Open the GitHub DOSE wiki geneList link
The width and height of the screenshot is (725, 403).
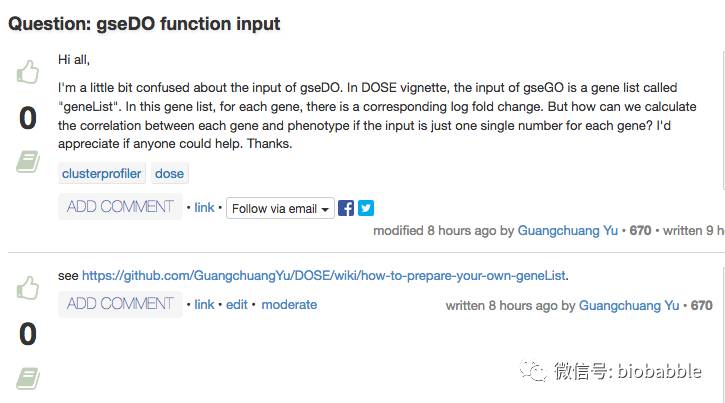coord(325,275)
